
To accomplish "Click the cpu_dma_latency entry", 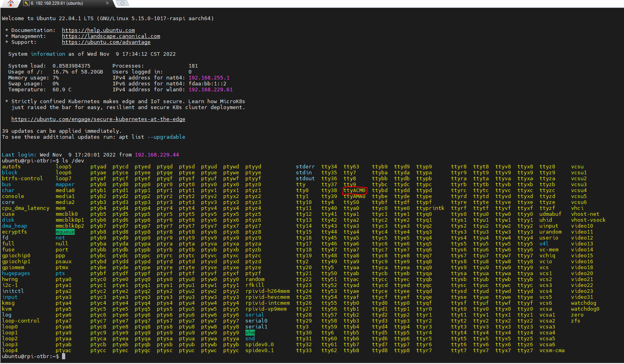I will tap(26, 208).
